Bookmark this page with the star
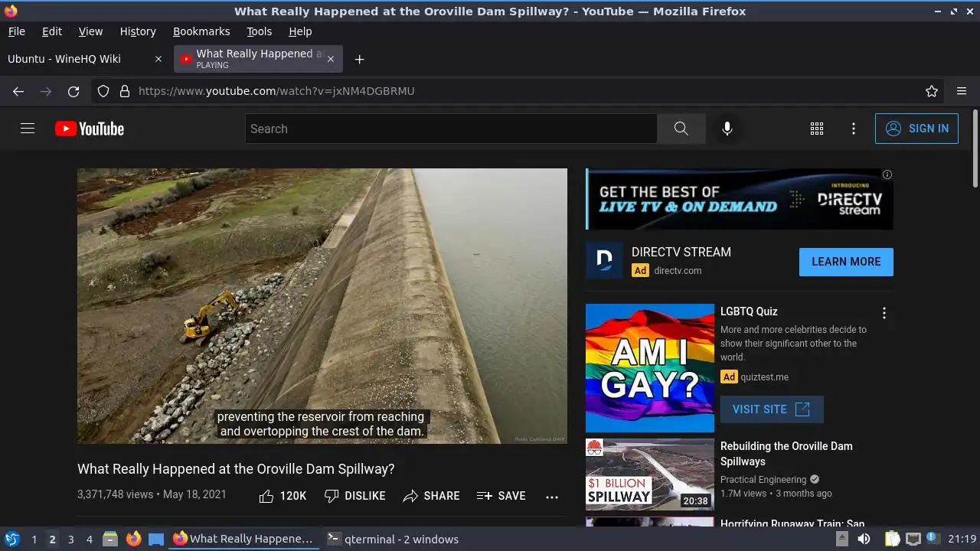Image resolution: width=980 pixels, height=551 pixels. [x=932, y=91]
